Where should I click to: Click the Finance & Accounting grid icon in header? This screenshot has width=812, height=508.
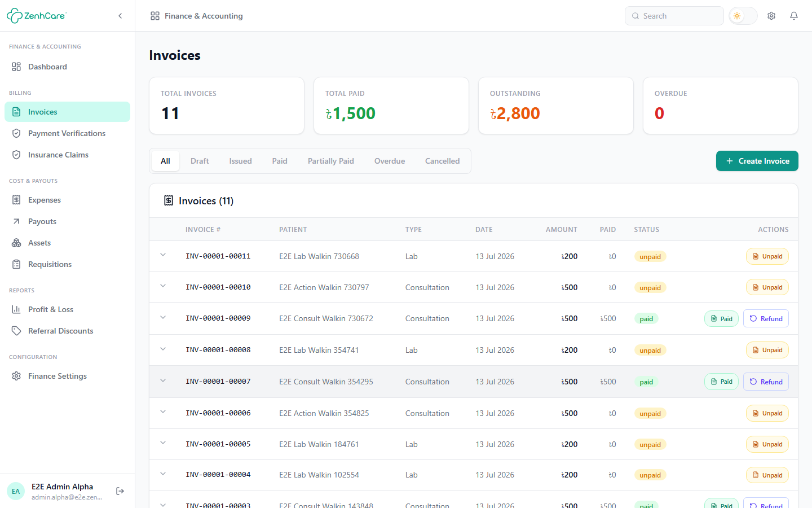click(x=155, y=16)
